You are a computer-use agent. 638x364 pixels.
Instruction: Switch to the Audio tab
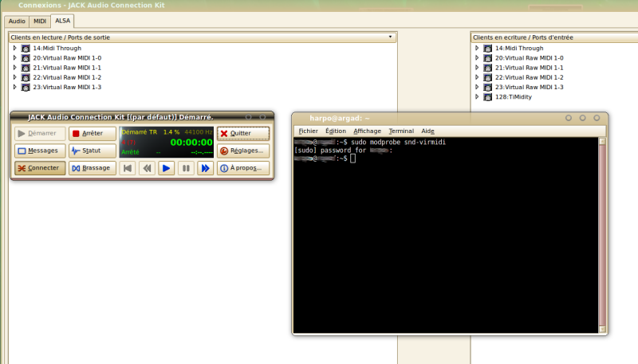[x=17, y=22]
